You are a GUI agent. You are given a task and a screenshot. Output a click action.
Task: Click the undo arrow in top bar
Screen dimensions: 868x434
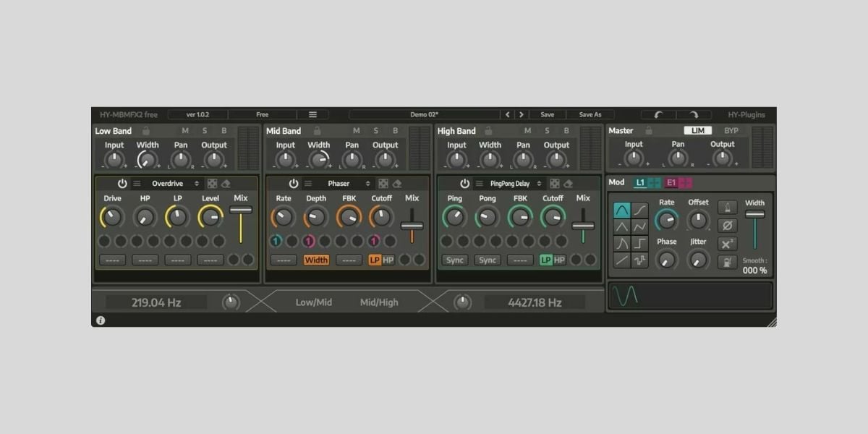click(x=658, y=114)
